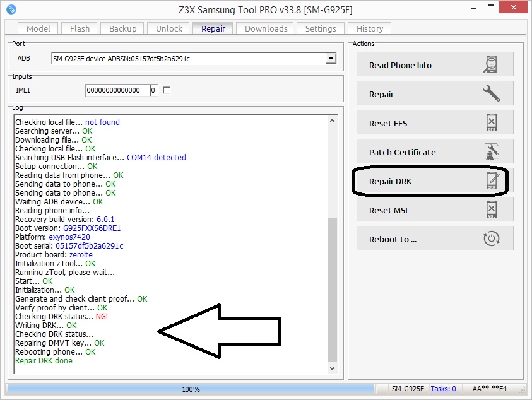The height and width of the screenshot is (400, 532).
Task: Open the Tasks: 0 link
Action: pyautogui.click(x=443, y=389)
